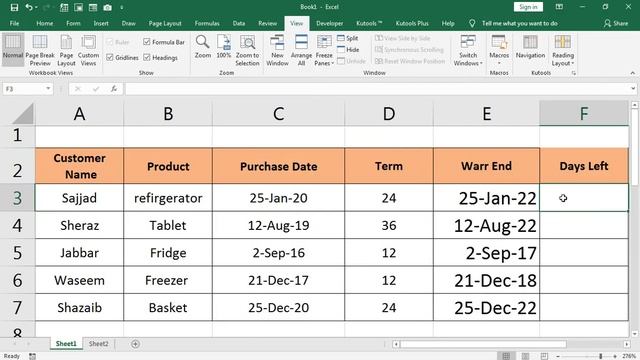
Task: Click the Share button
Action: coord(616,23)
